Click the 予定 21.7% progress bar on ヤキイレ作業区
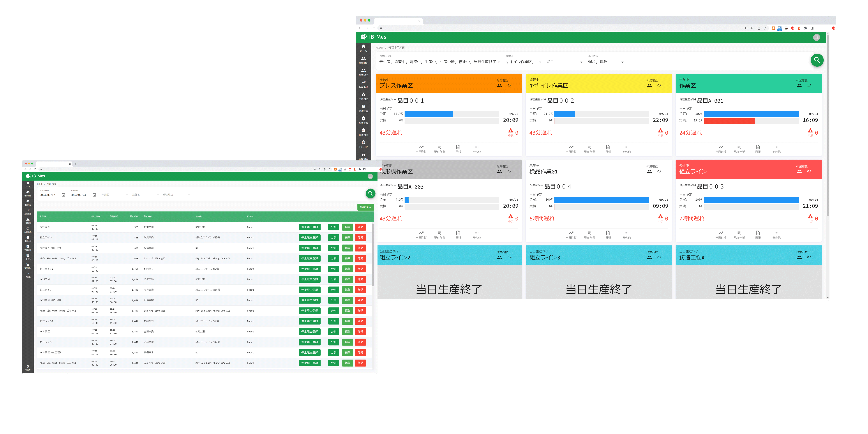The image size is (868, 434). click(602, 114)
